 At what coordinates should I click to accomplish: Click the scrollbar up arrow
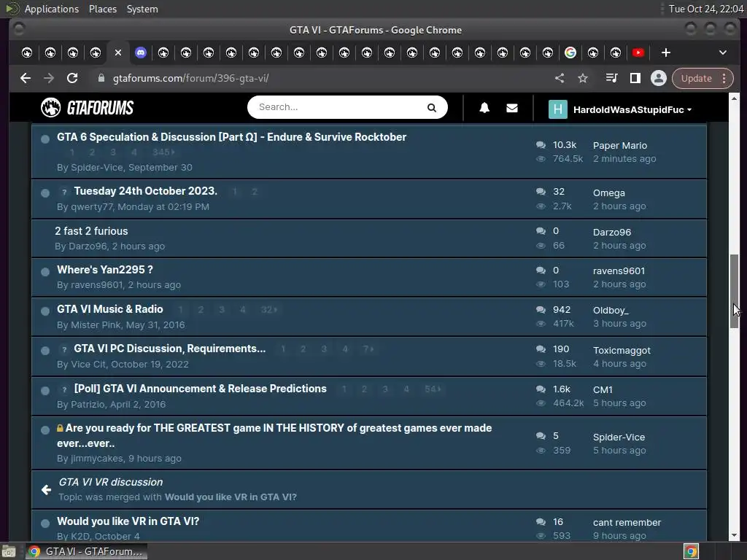[734, 98]
